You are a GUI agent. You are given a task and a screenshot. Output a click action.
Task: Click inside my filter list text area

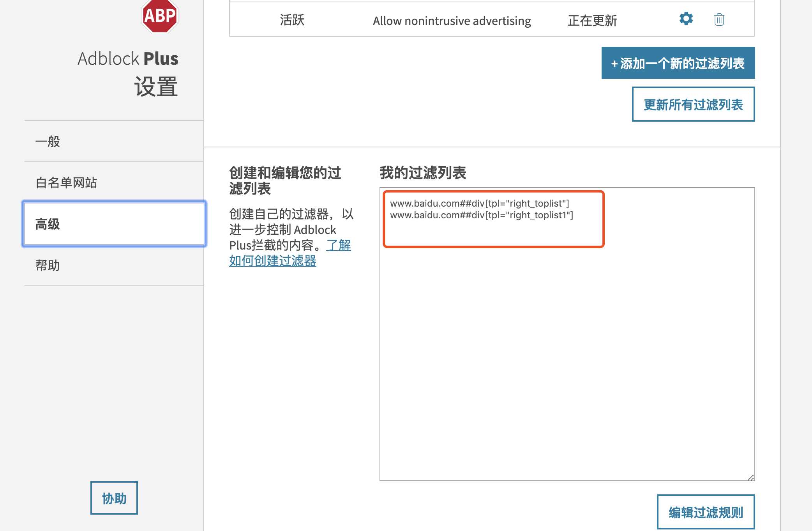567,334
